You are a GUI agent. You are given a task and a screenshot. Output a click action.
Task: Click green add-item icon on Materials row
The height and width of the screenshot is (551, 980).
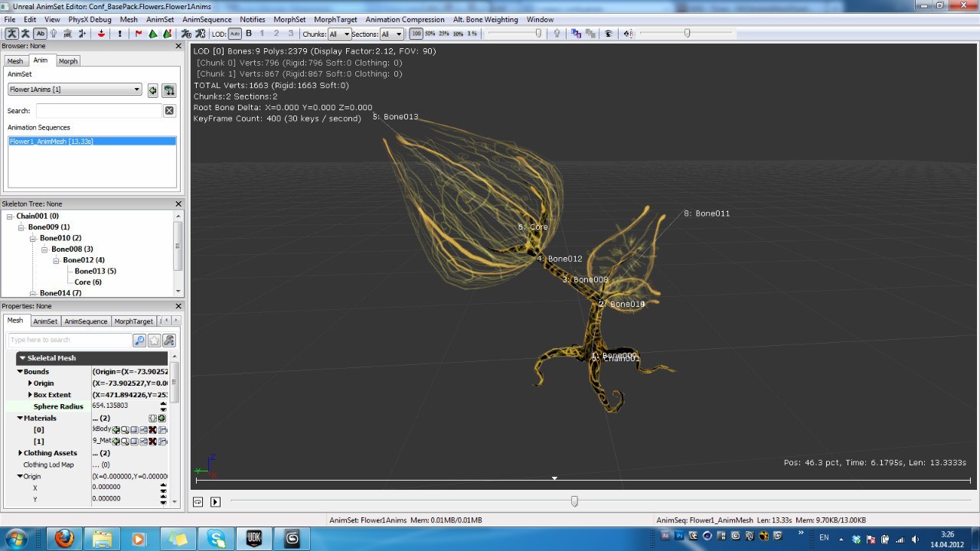point(162,418)
